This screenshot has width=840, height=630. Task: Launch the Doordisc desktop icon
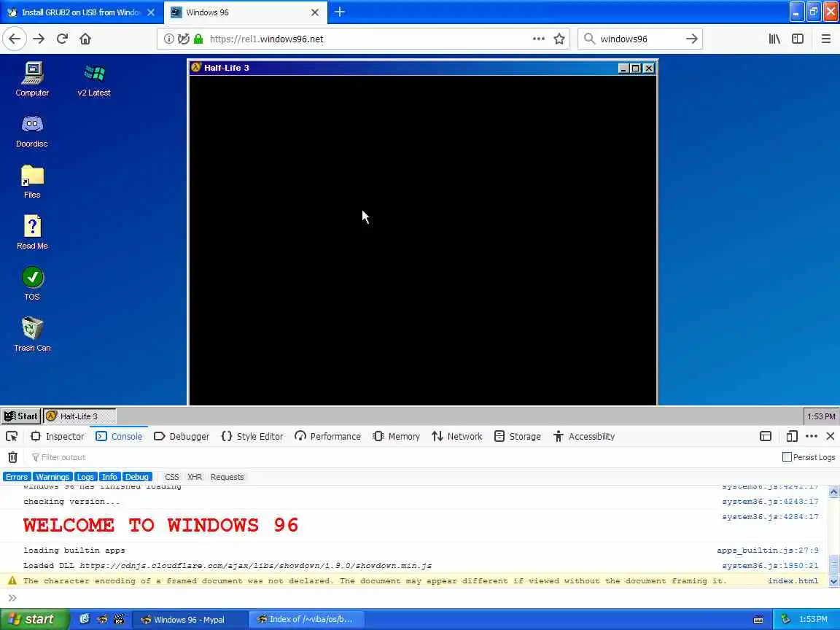pyautogui.click(x=32, y=131)
